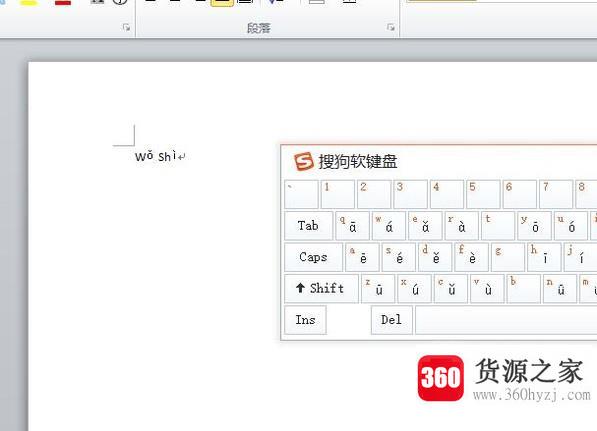Click the yellow highlight color swatch

click(x=29, y=2)
